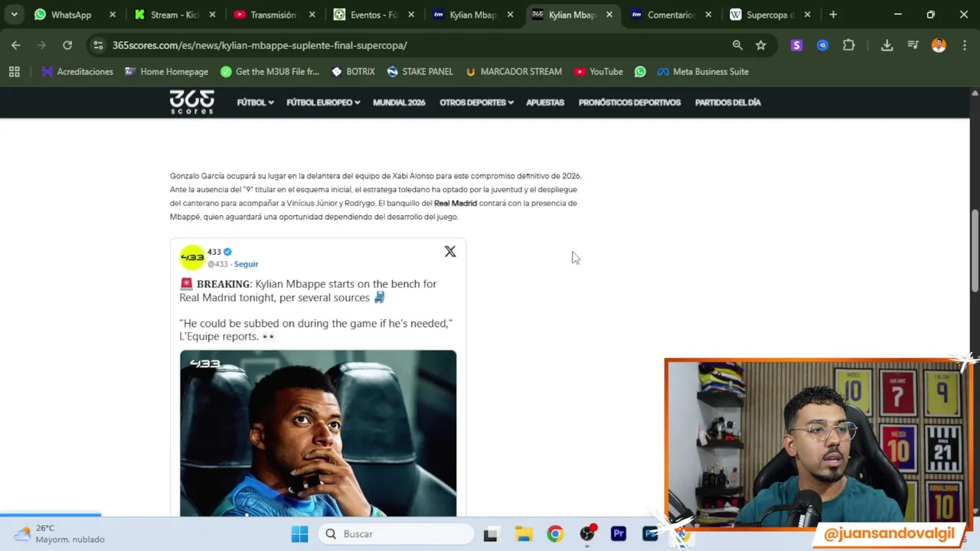The height and width of the screenshot is (551, 980).
Task: Open OBS Studio from taskbar
Action: tap(587, 533)
